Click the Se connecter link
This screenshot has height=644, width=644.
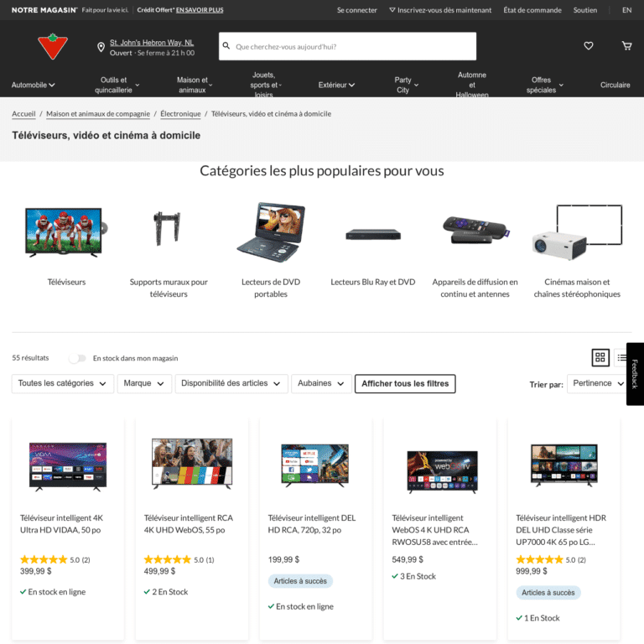pos(357,10)
